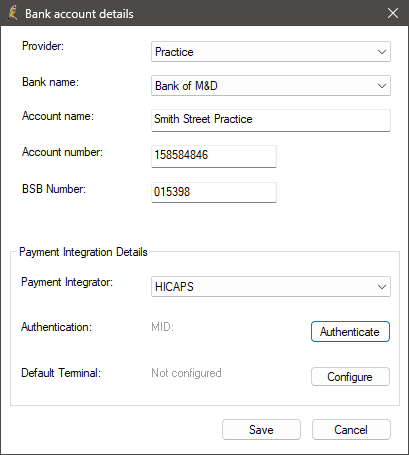The image size is (409, 455).
Task: Select Bank of M&D combo box text
Action: [186, 86]
